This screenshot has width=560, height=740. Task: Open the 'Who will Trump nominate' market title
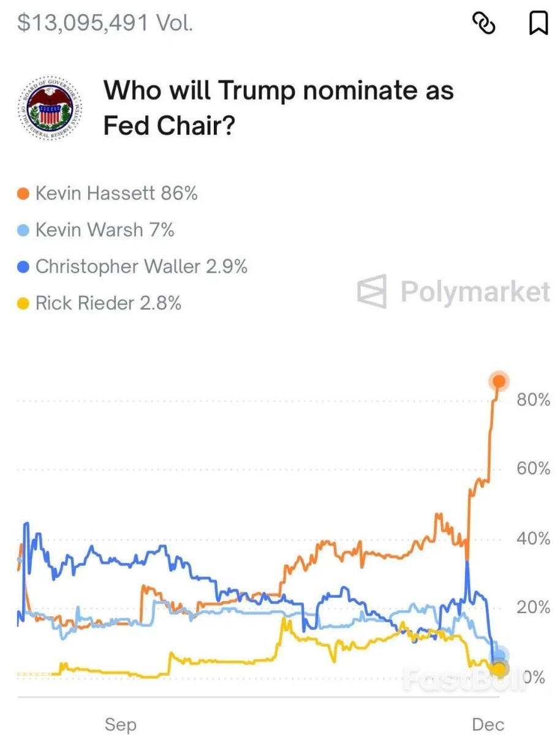(x=278, y=108)
